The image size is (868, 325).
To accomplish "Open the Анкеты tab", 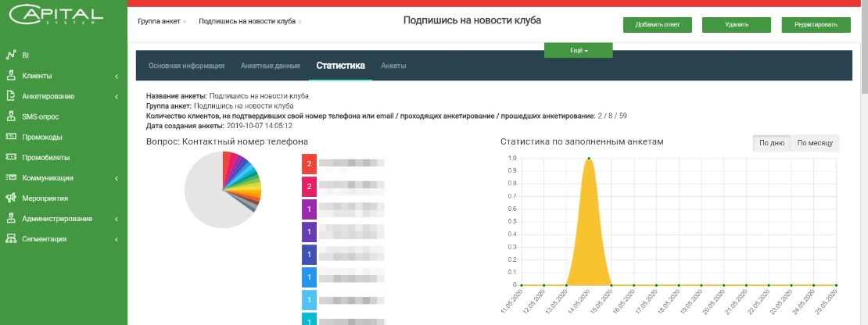I will pos(393,66).
